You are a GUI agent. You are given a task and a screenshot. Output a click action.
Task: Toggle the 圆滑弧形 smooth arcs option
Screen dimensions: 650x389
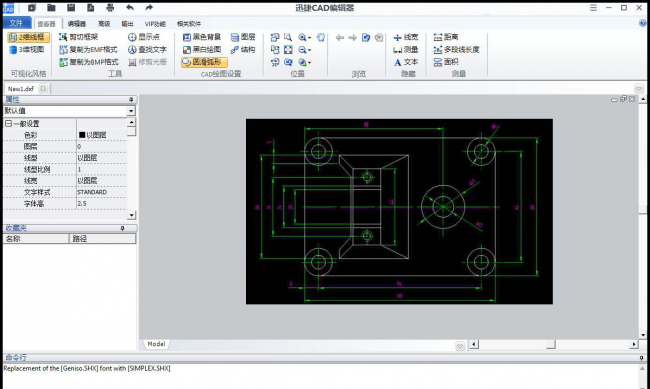[204, 62]
